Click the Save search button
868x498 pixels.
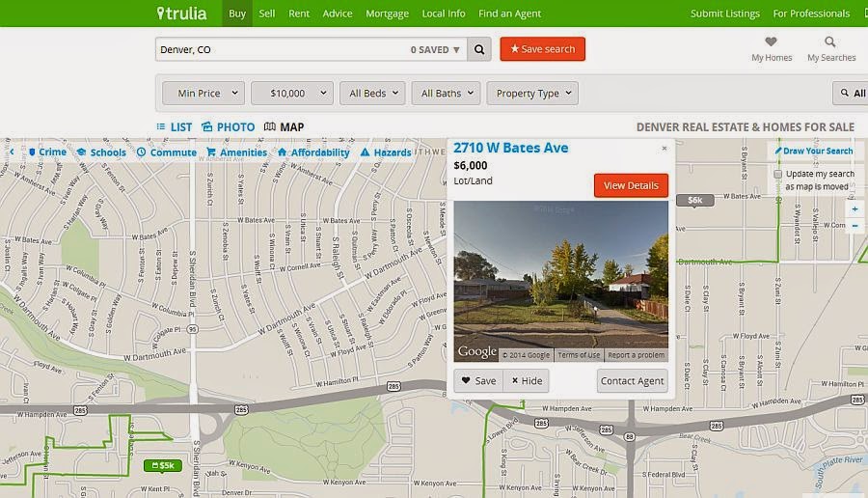pos(542,49)
